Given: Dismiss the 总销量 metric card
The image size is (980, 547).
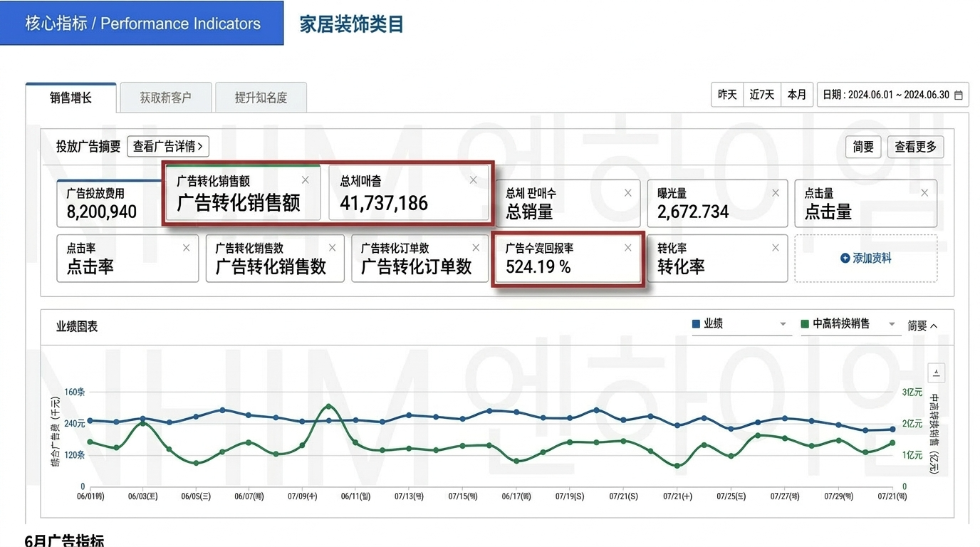Looking at the screenshot, I should pos(628,193).
